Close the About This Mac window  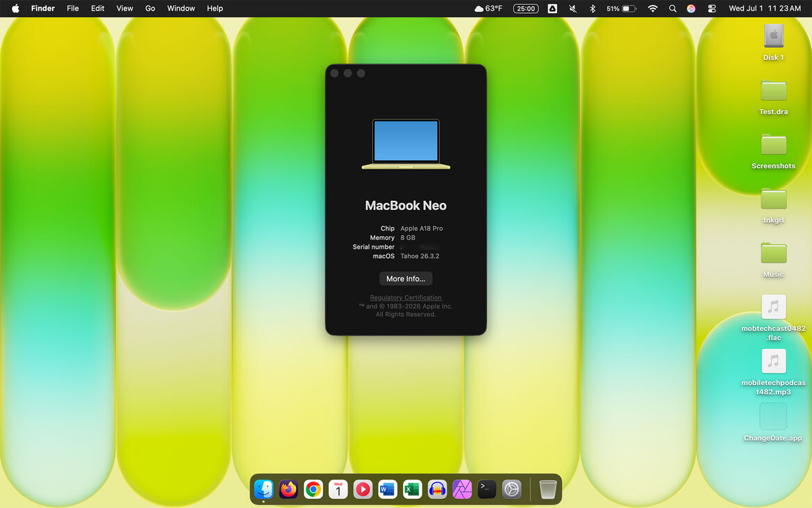click(335, 74)
